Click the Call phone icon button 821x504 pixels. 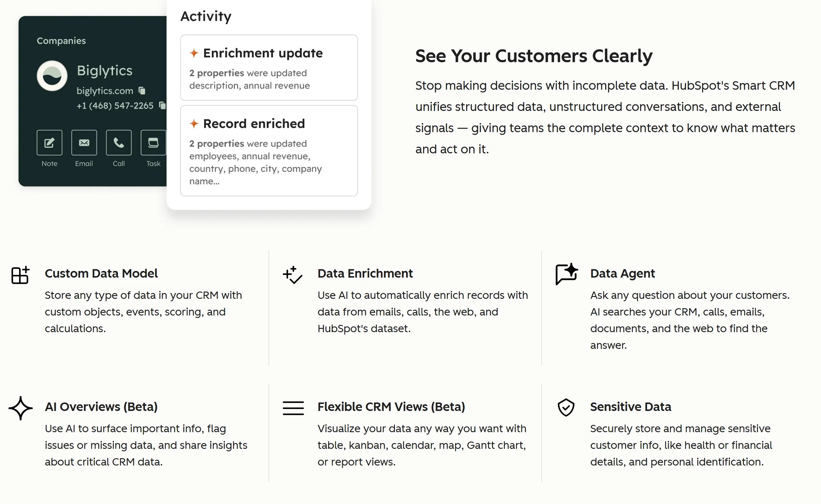pos(119,143)
